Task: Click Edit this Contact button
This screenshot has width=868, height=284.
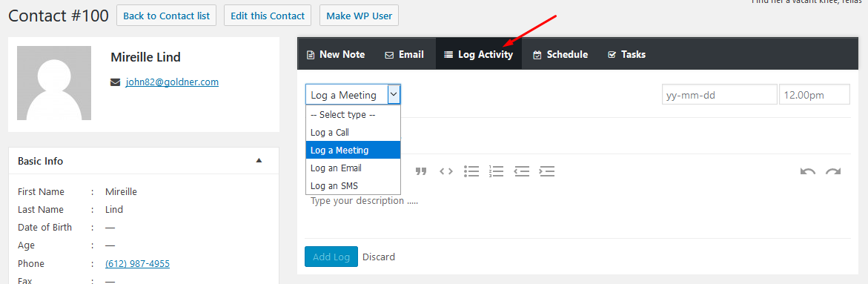Action: (x=268, y=16)
